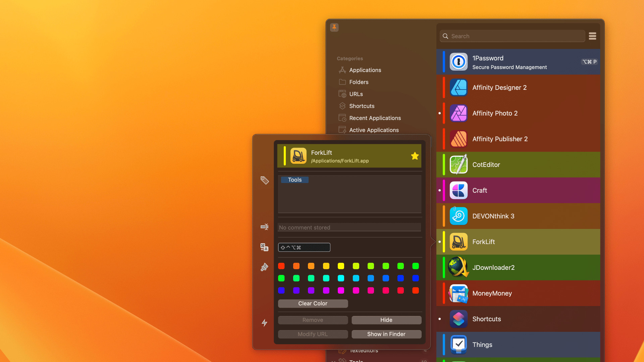Click the keyboard shortcut icon
The image size is (644, 362).
pyautogui.click(x=264, y=247)
